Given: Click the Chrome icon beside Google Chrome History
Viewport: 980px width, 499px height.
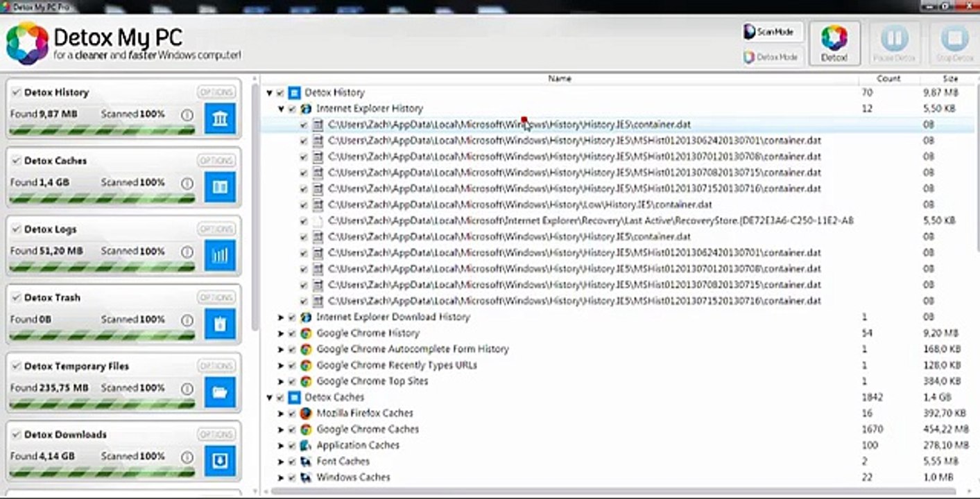Looking at the screenshot, I should click(306, 333).
